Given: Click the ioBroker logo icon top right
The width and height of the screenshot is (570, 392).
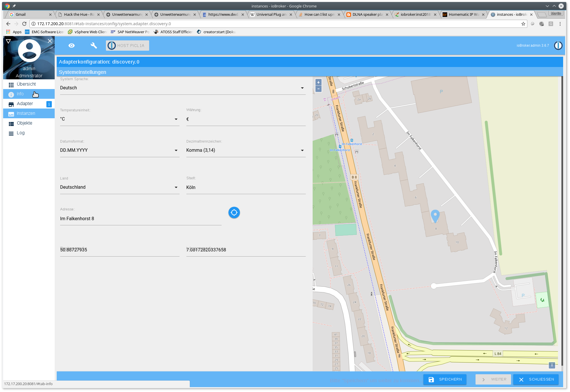Looking at the screenshot, I should (x=558, y=46).
